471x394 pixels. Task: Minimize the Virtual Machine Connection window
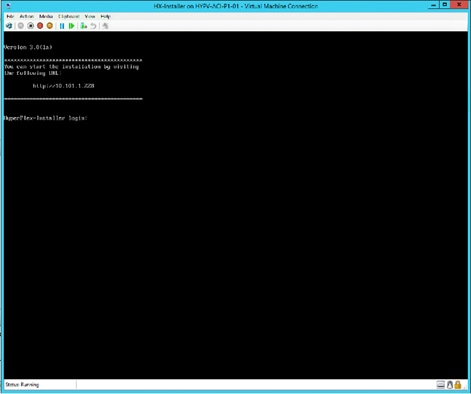click(433, 5)
